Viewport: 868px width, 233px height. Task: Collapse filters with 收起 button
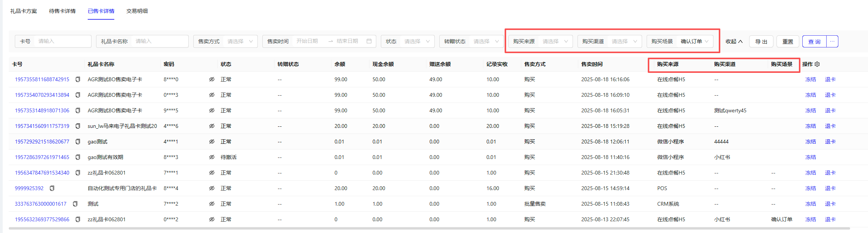pos(734,41)
